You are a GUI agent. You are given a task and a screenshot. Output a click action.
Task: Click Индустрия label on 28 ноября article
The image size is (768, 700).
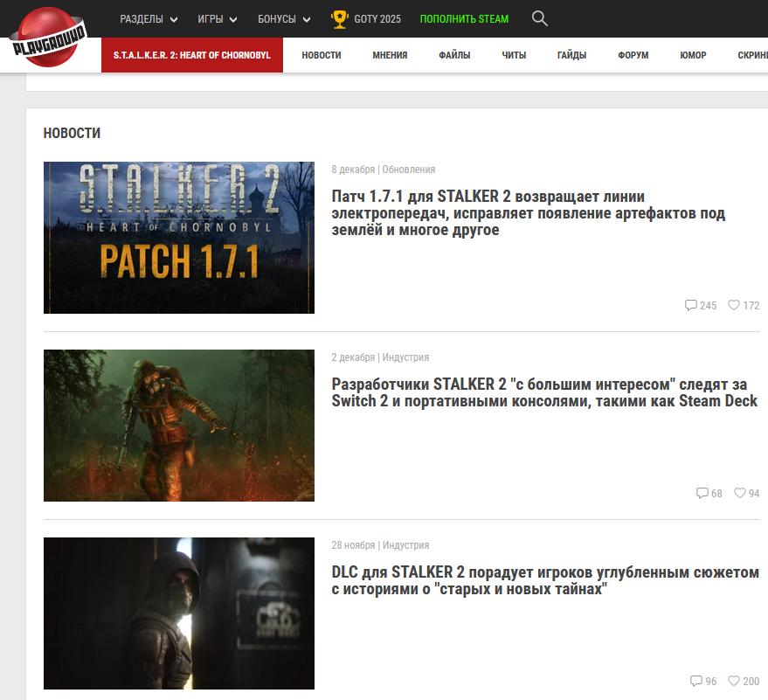pos(405,545)
